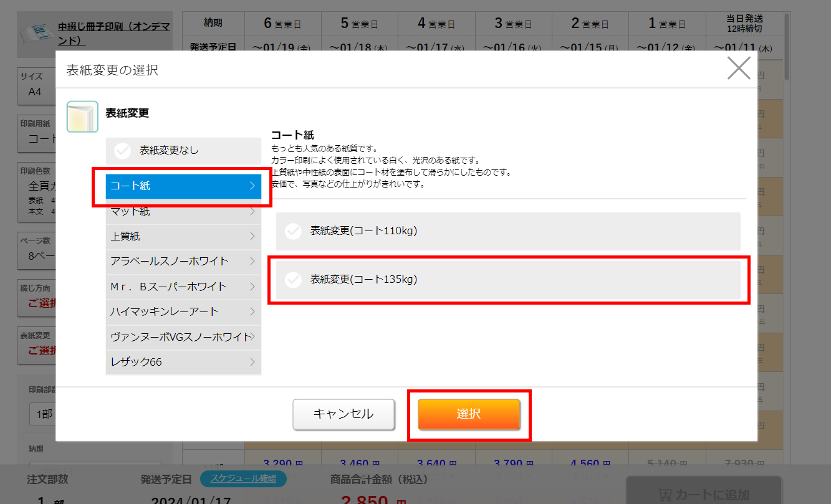Select the 表紙変更なし check option
The image size is (831, 504).
123,150
